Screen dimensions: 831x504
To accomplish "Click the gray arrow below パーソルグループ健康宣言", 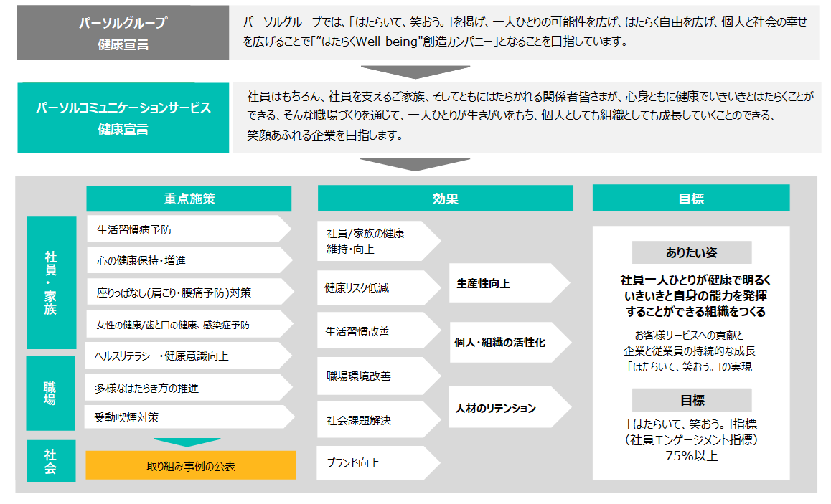I will 415,72.
